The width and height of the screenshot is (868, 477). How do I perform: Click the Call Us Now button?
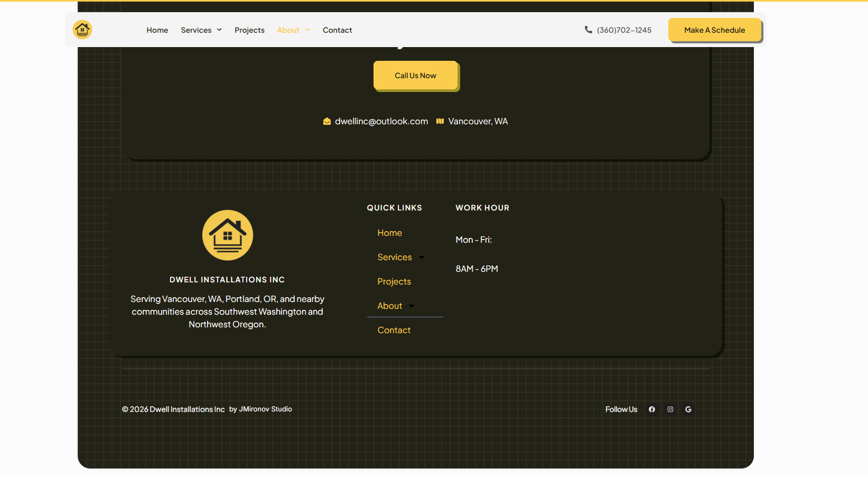point(415,75)
